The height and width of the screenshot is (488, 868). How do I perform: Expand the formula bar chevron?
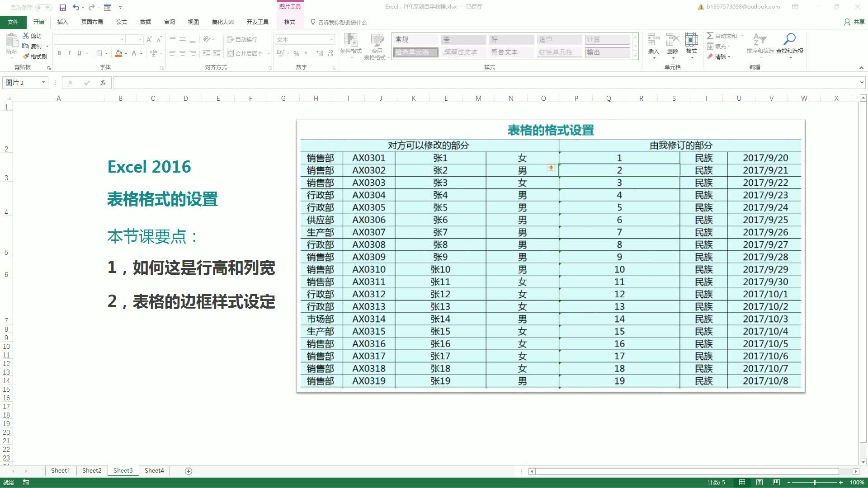coord(862,82)
